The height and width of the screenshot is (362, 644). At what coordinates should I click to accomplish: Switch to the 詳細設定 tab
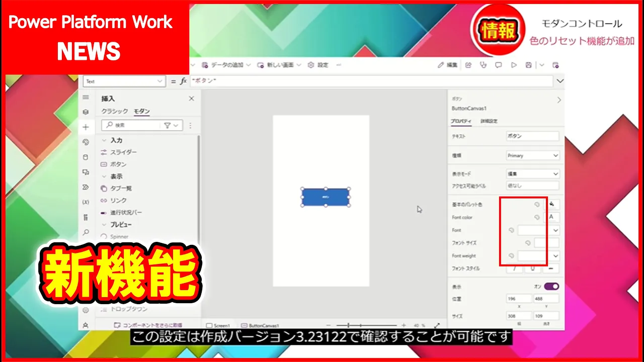(x=489, y=121)
